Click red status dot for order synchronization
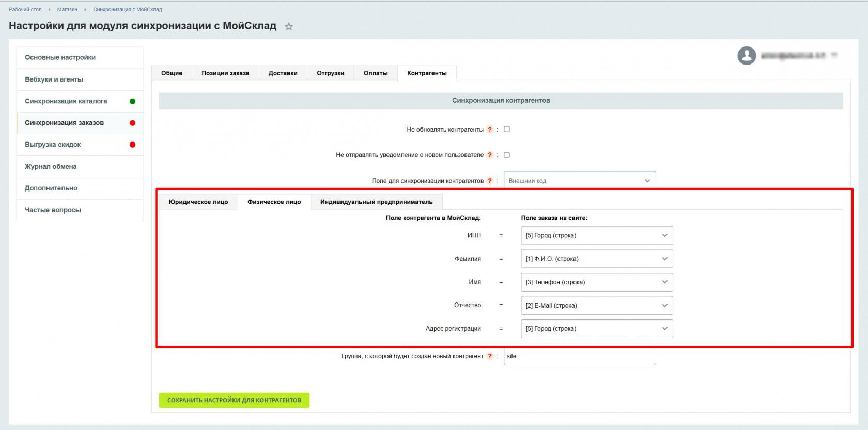Viewport: 868px width, 430px height. [132, 123]
